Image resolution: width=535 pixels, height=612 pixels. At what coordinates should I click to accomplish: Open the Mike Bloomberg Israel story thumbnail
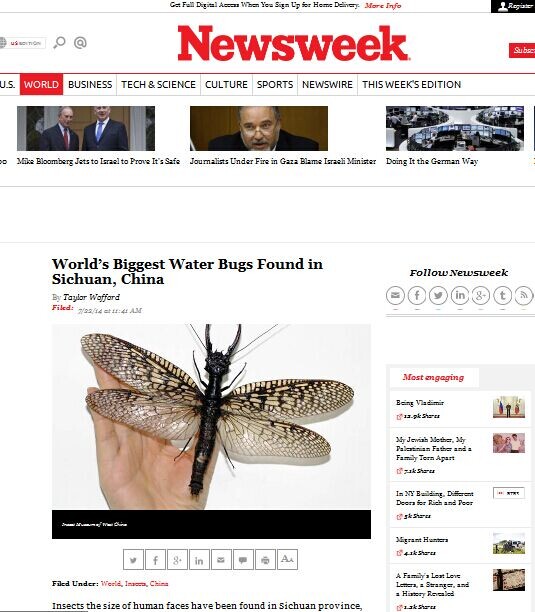tap(86, 128)
